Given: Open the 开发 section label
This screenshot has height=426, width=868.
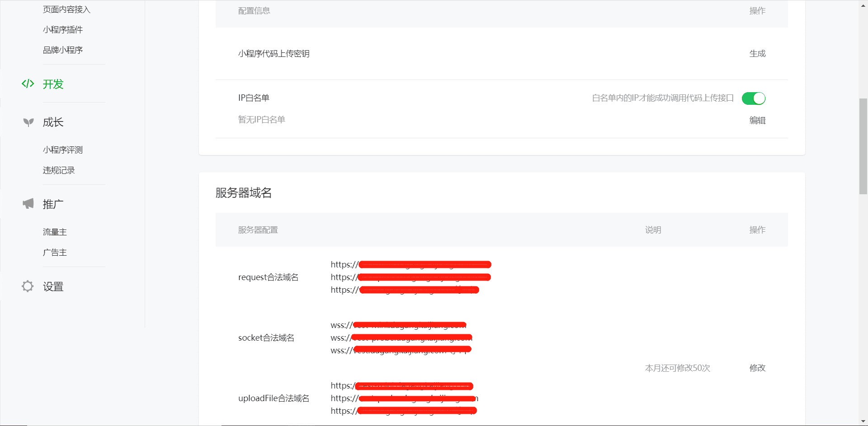Looking at the screenshot, I should click(x=53, y=84).
